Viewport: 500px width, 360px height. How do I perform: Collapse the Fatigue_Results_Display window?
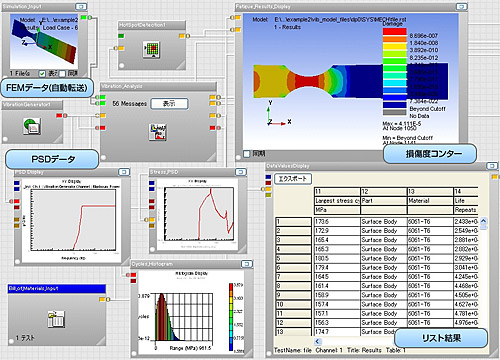point(461,6)
